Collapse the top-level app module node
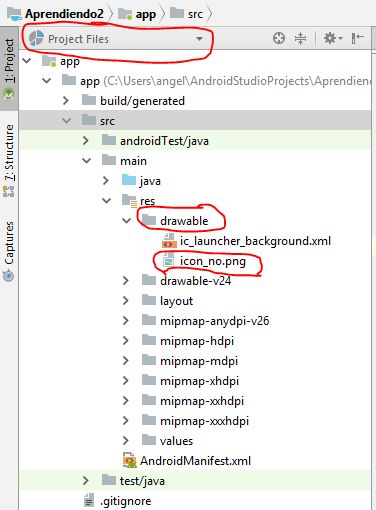The width and height of the screenshot is (376, 510). 27,61
